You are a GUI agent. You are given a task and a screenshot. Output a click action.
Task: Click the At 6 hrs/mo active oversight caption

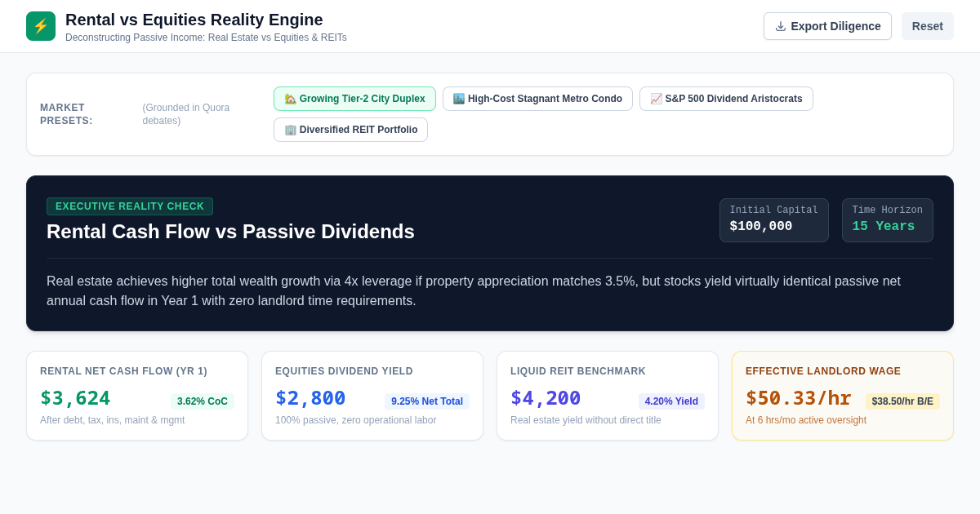[x=806, y=420]
